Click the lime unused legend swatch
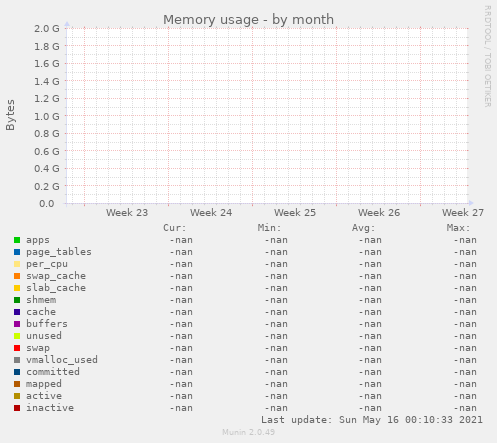 pos(17,336)
